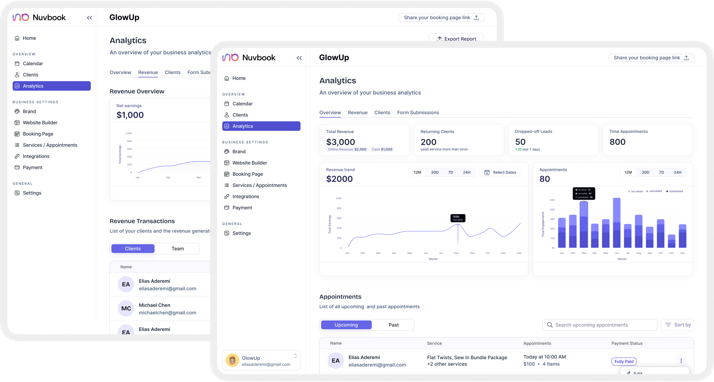Click the Total Revenue $3,000 card
The height and width of the screenshot is (382, 714).
pyautogui.click(x=364, y=140)
